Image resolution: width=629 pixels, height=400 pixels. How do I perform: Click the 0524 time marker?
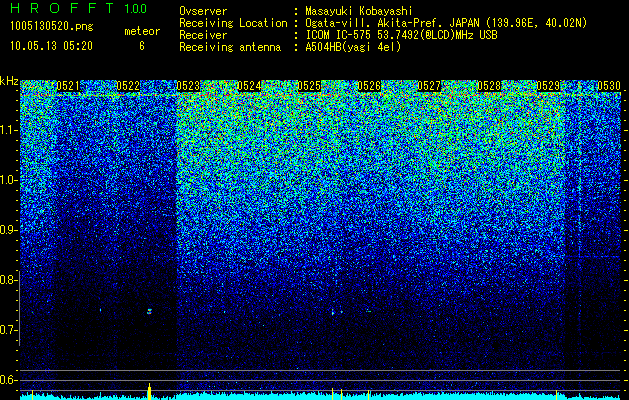coord(249,86)
